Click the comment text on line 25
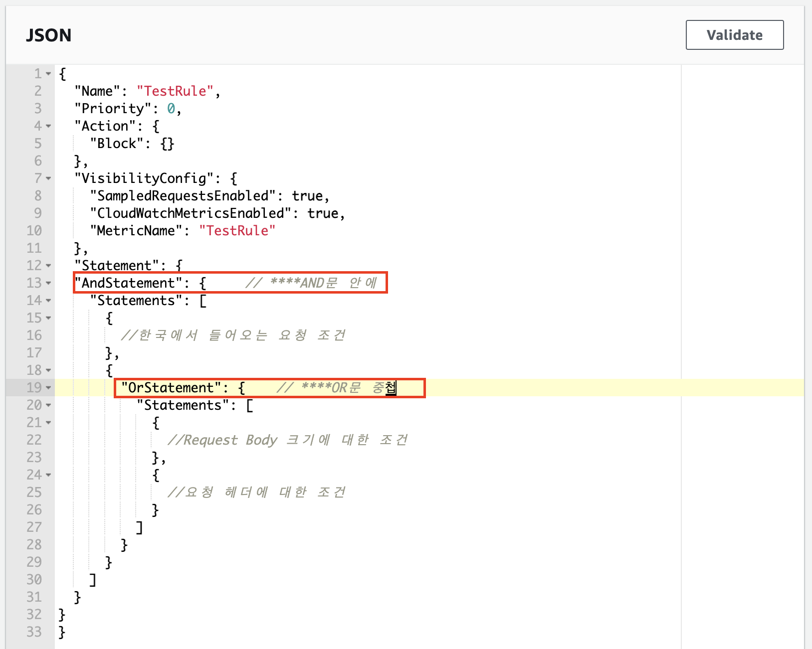Viewport: 812px width, 649px height. click(257, 492)
